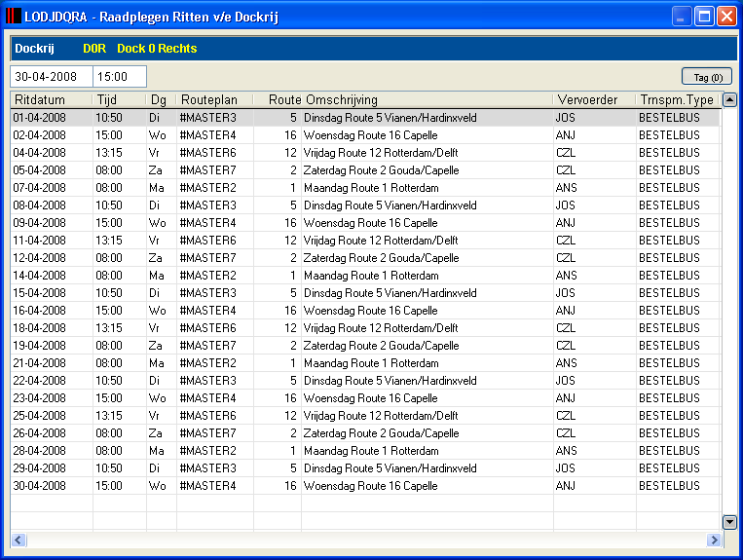This screenshot has height=560, width=743.
Task: Click the horizontal scrollbar right arrow
Action: 714,540
